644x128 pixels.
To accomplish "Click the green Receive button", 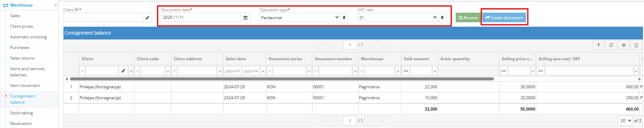I will pos(468,17).
